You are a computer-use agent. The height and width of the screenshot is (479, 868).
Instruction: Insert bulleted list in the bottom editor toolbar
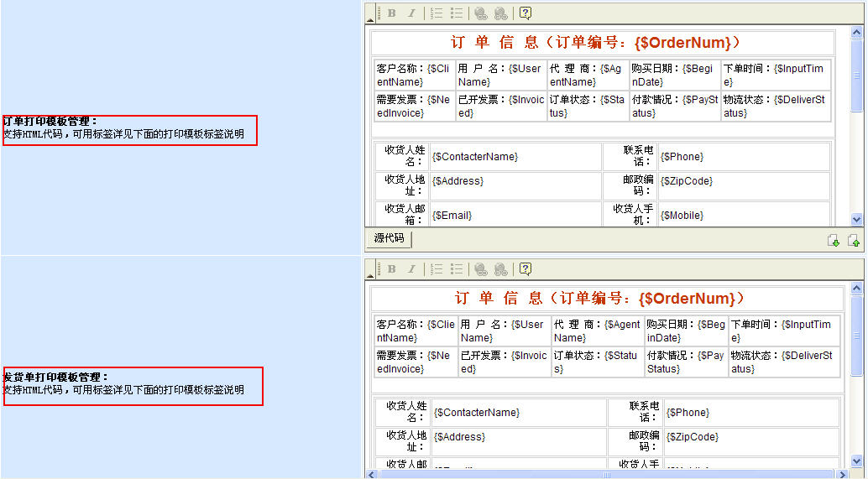(457, 269)
